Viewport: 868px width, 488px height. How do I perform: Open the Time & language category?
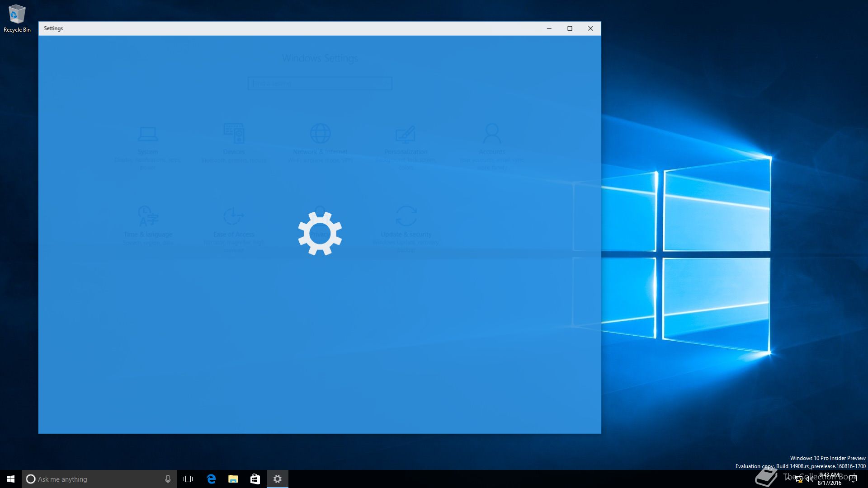click(148, 226)
